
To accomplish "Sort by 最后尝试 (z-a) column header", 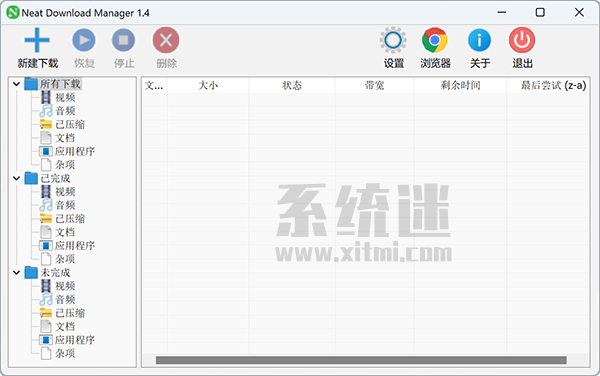I will coord(548,85).
